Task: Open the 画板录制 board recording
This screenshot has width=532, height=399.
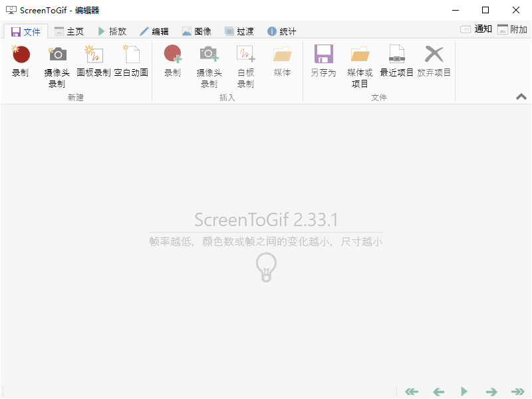Action: (94, 55)
